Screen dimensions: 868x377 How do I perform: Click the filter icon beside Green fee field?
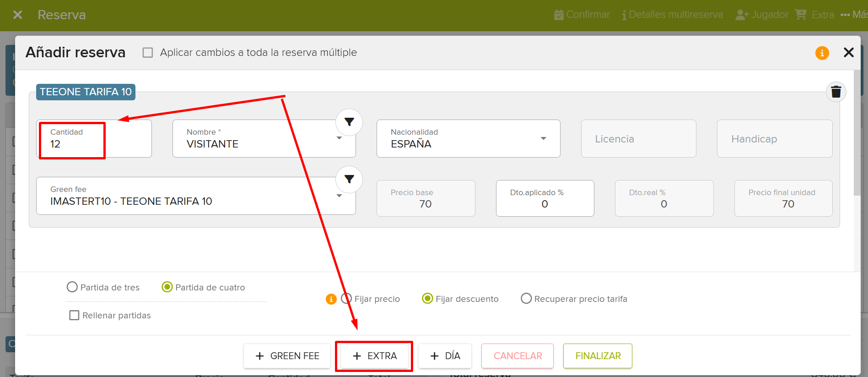349,180
